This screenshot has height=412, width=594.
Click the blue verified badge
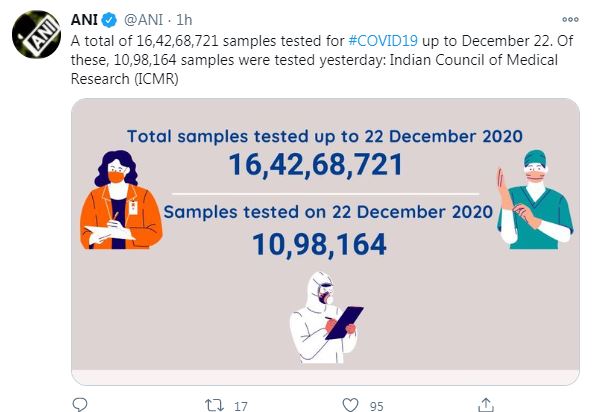[x=109, y=20]
